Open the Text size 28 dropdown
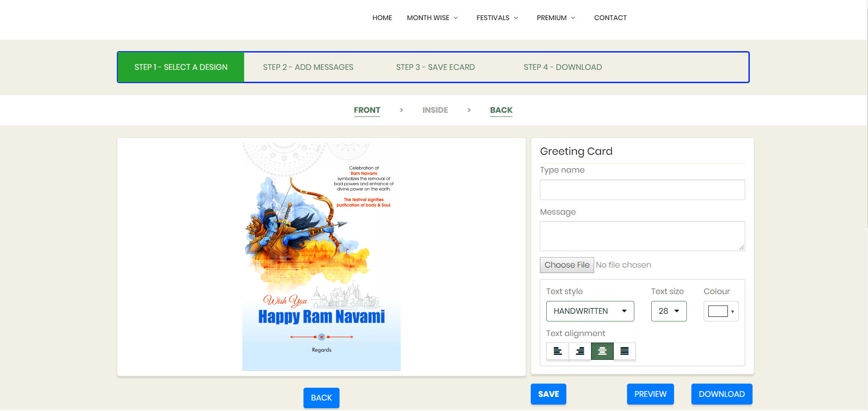Viewport: 868px width, 411px height. click(669, 311)
